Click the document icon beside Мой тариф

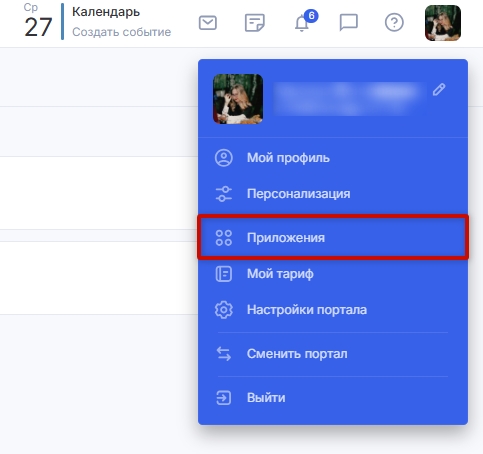[x=224, y=274]
